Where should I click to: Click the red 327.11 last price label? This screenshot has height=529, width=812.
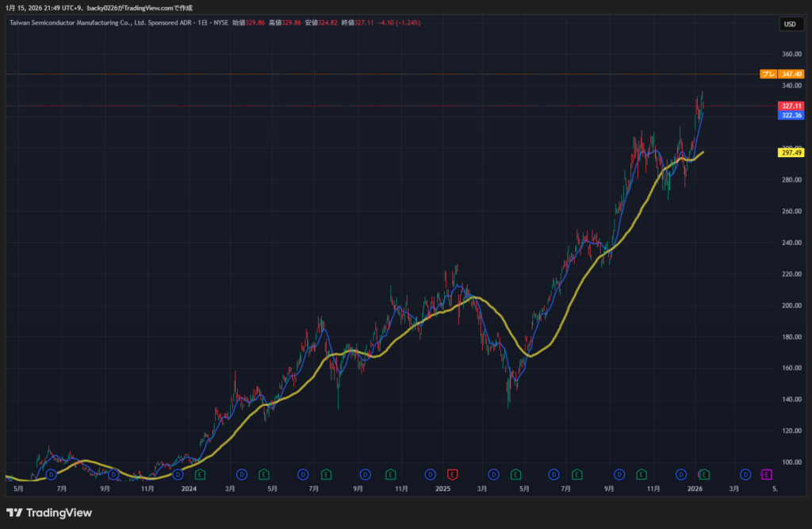(791, 105)
